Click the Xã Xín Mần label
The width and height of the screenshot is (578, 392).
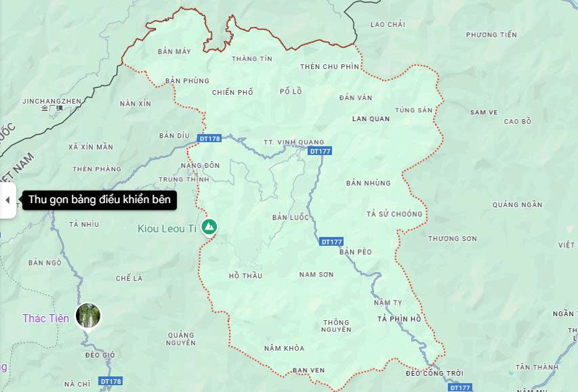[91, 147]
